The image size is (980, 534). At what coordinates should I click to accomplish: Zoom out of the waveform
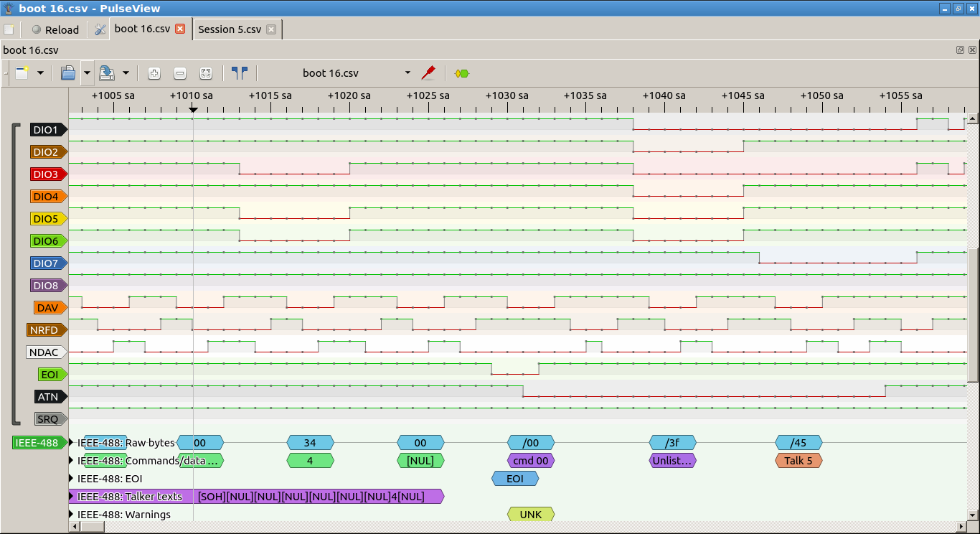point(180,73)
